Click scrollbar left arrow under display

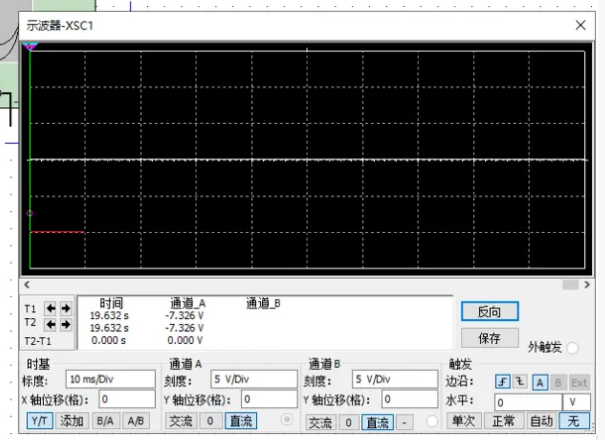point(27,285)
